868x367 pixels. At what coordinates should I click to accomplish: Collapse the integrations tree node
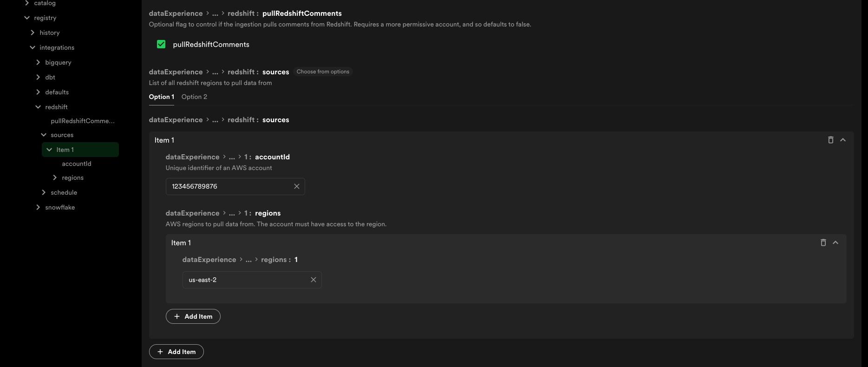click(33, 47)
